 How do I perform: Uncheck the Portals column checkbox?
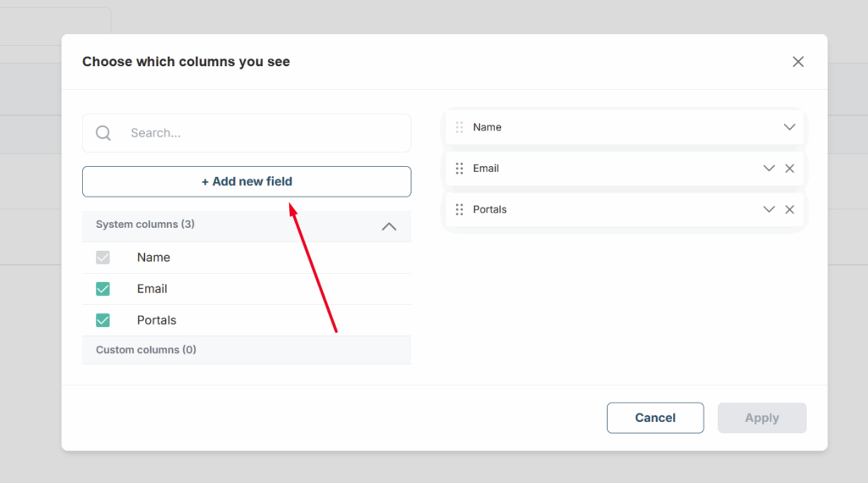[103, 320]
